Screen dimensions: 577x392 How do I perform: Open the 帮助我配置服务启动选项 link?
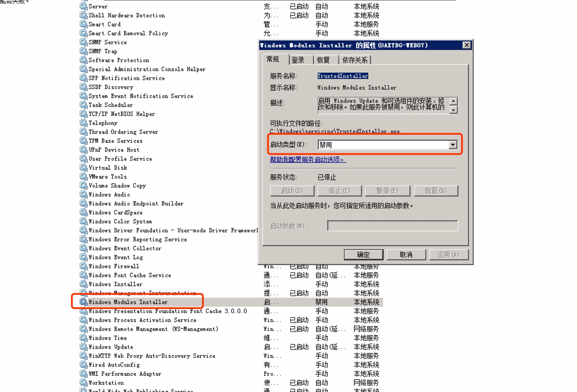click(x=307, y=160)
